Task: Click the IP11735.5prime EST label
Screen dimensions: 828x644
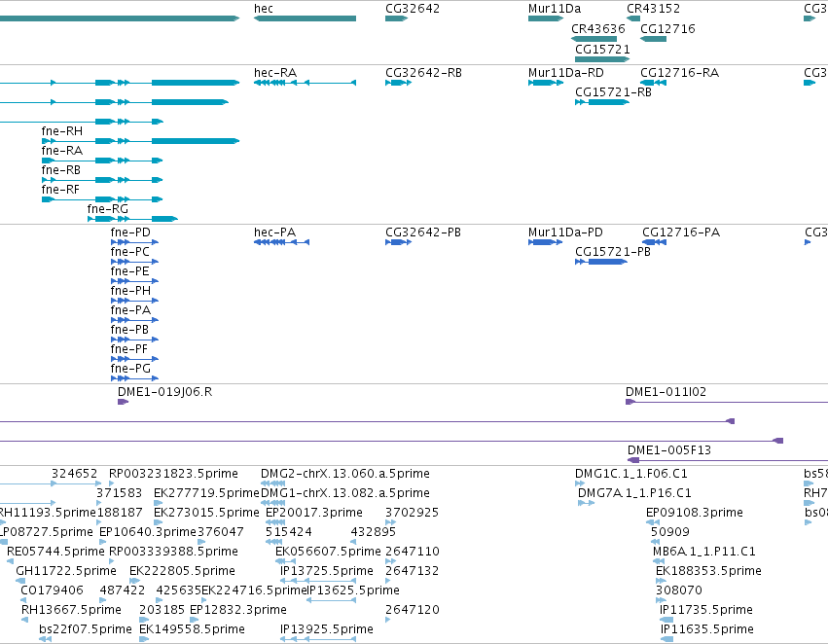Action: 706,611
